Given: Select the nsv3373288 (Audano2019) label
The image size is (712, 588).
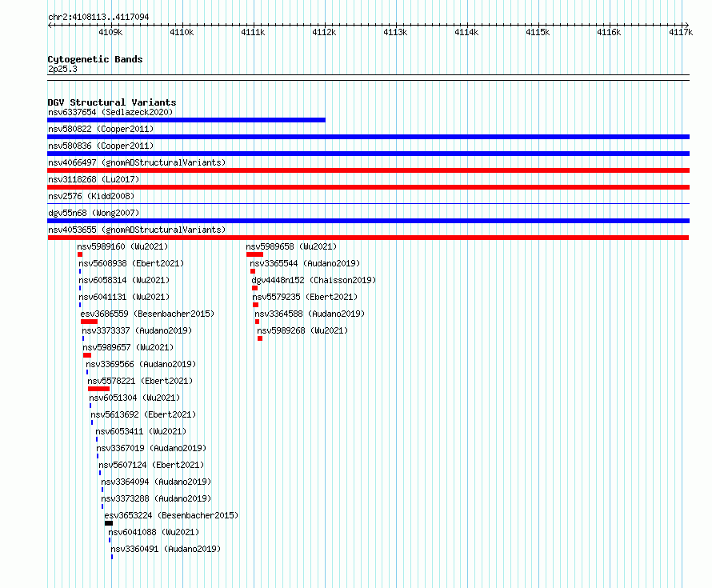Looking at the screenshot, I should coord(156,498).
